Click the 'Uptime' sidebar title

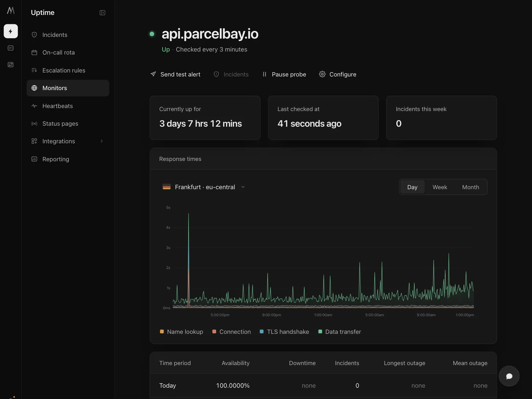(43, 13)
